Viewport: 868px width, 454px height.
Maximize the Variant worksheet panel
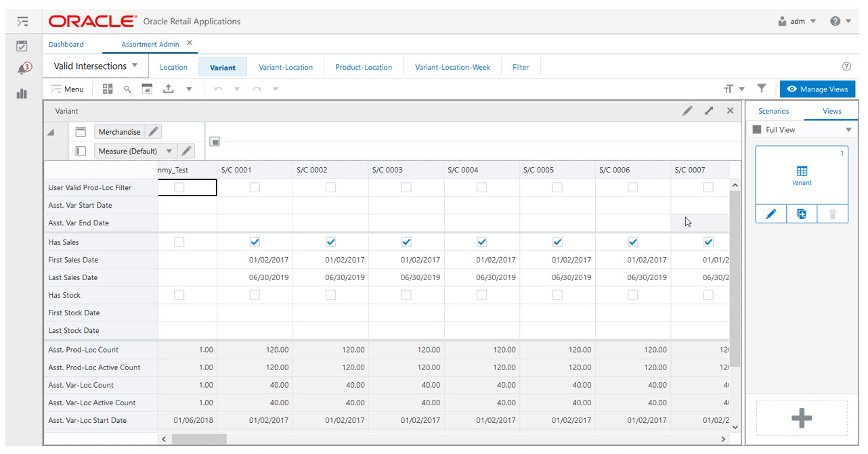click(x=709, y=110)
